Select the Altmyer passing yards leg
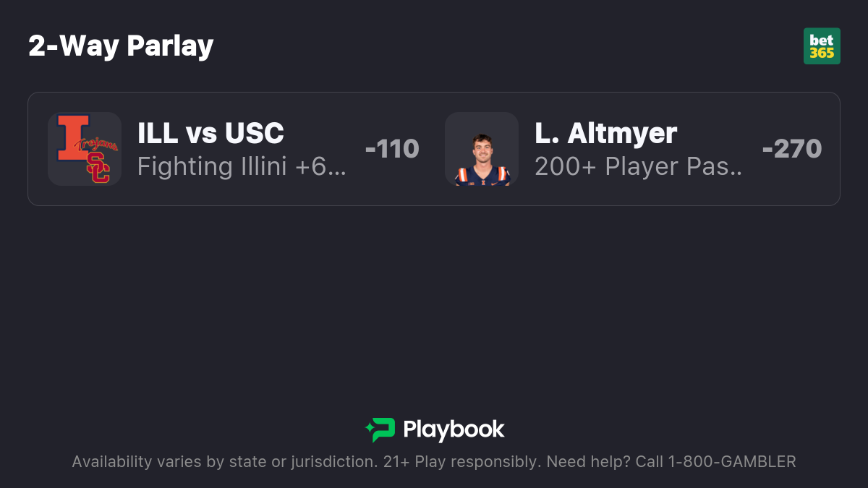This screenshot has width=868, height=488. click(x=634, y=149)
